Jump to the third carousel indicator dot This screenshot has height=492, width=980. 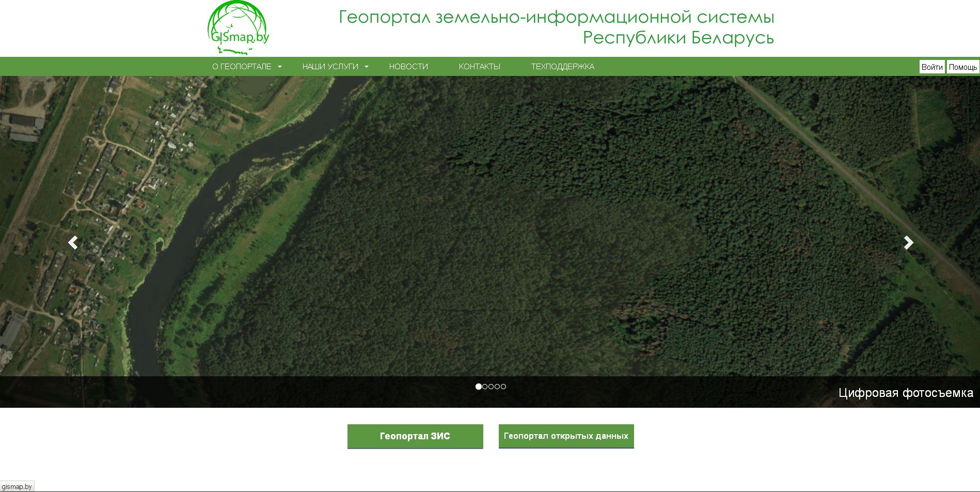click(x=491, y=387)
